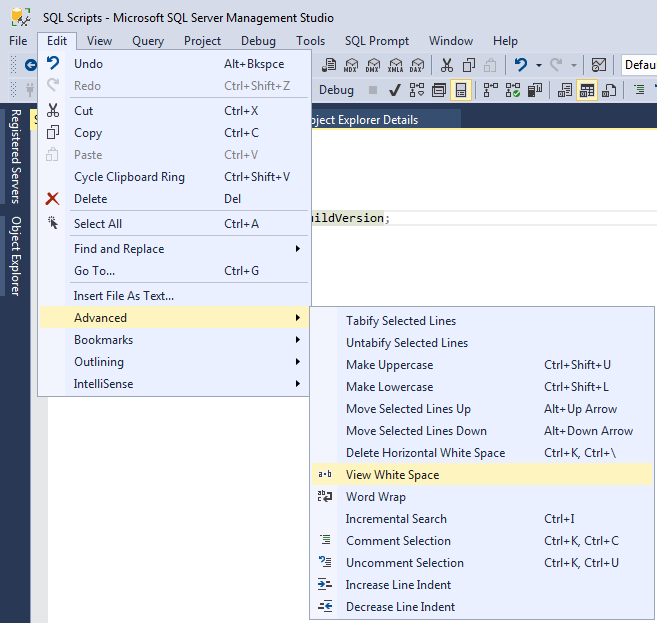Viewport: 657px width, 623px height.
Task: Choose Make Uppercase from Advanced submenu
Action: (x=389, y=365)
